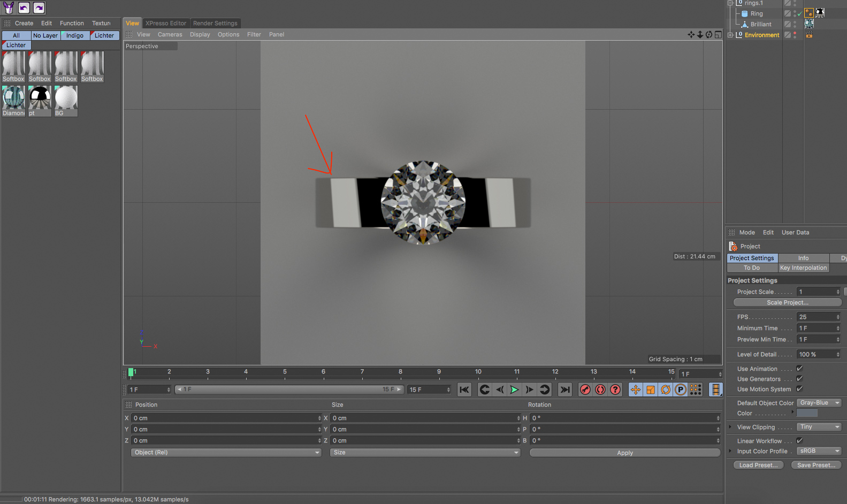Open the Default Object Color dropdown
The width and height of the screenshot is (847, 504).
tap(819, 403)
